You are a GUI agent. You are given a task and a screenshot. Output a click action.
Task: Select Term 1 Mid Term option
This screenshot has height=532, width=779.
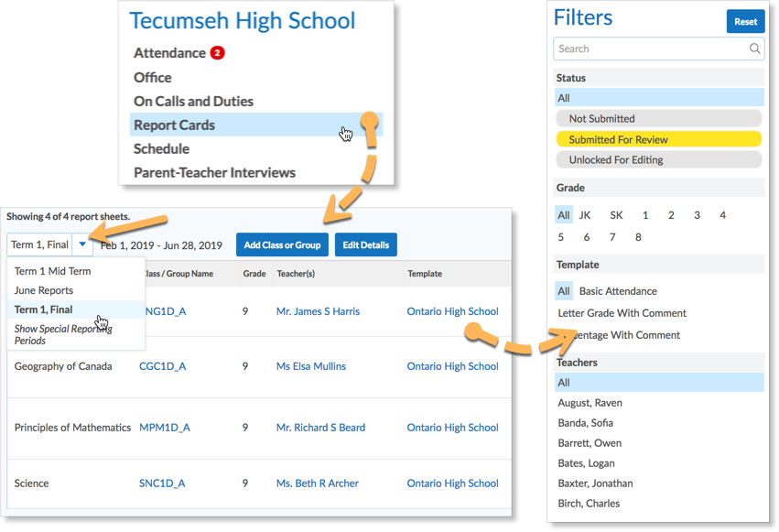pos(52,271)
